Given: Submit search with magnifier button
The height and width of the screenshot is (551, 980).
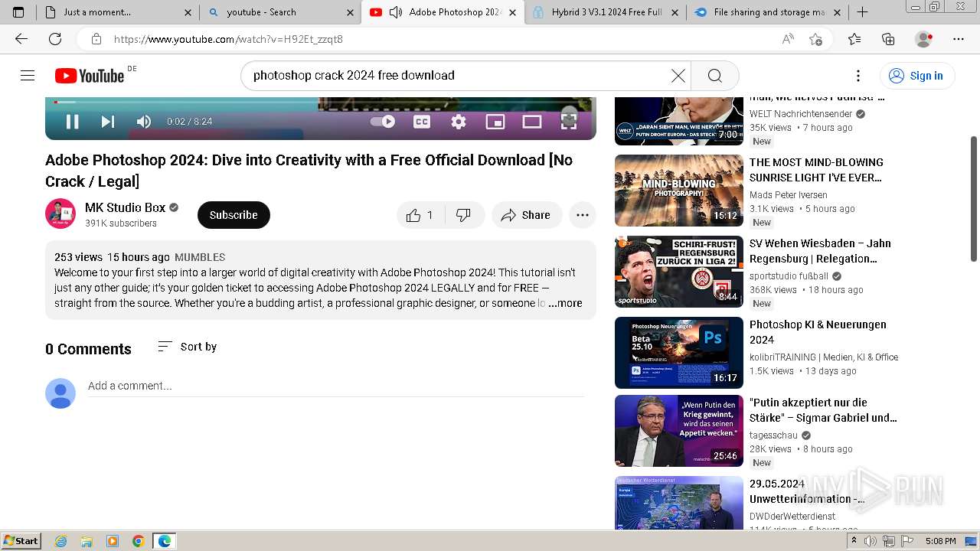Looking at the screenshot, I should click(715, 75).
